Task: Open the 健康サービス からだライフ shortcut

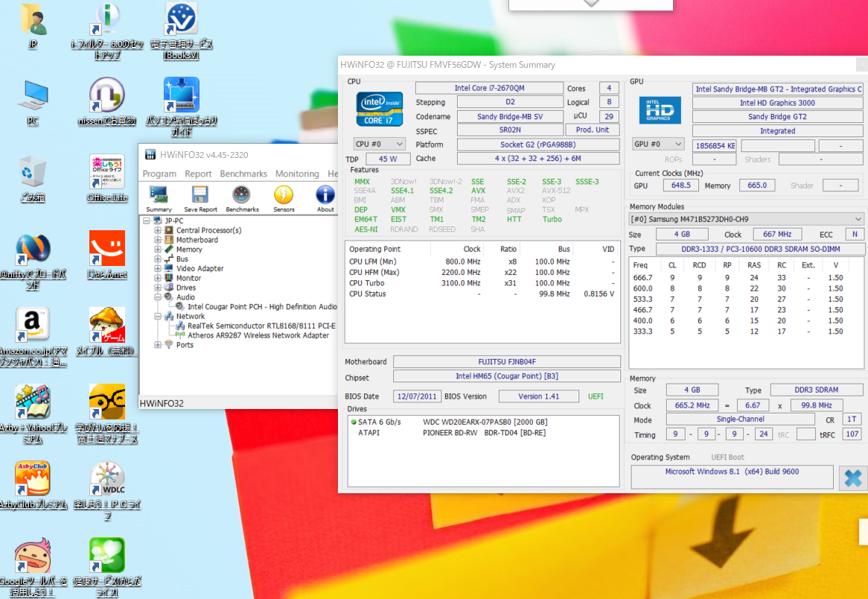Action: [107, 568]
